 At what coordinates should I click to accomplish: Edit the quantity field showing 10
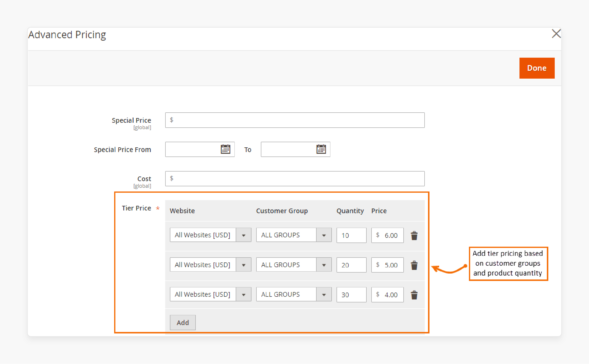pyautogui.click(x=352, y=235)
